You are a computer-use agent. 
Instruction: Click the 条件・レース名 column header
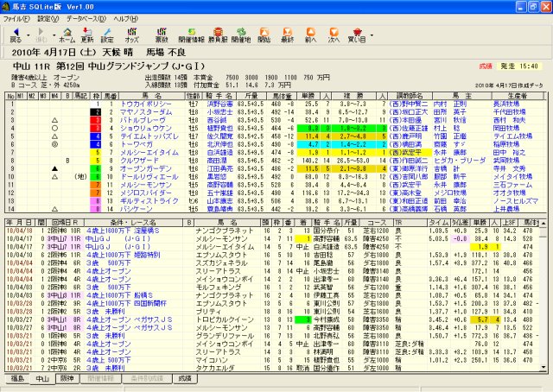(133, 223)
